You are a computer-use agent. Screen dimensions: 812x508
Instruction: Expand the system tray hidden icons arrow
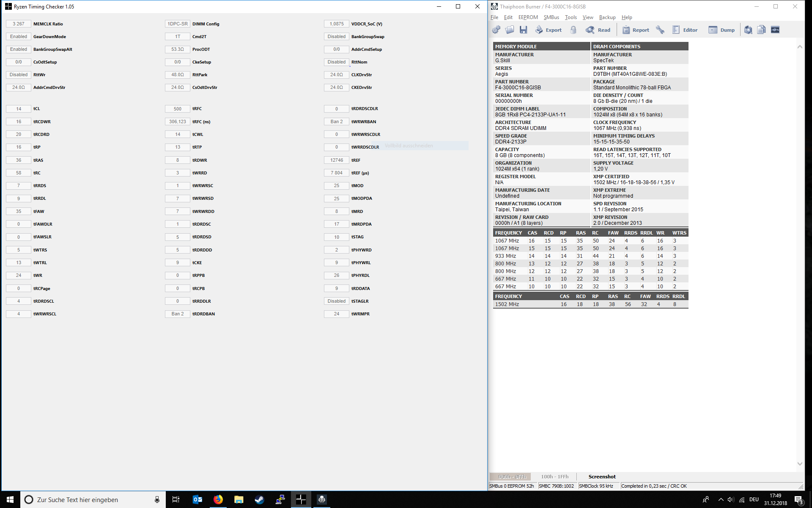coord(721,500)
